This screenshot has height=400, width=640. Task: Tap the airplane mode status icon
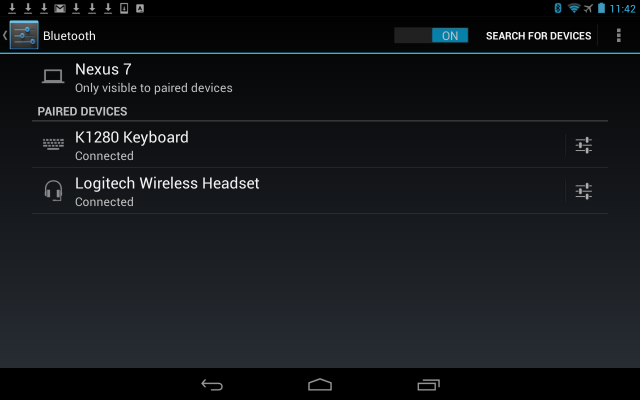click(588, 8)
